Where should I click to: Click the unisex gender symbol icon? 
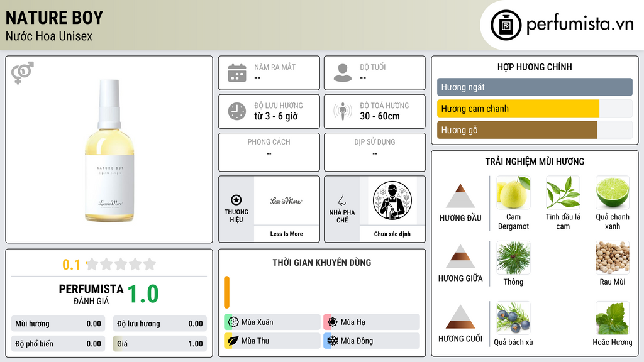tap(23, 73)
